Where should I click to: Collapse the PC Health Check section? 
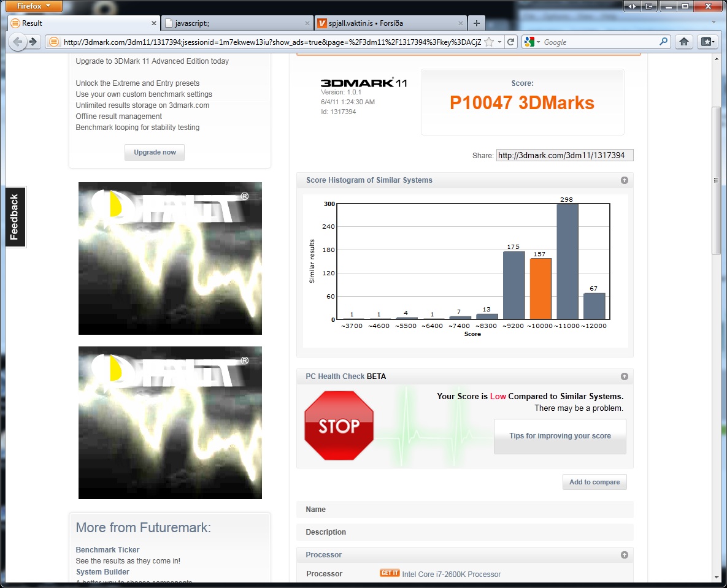[624, 376]
